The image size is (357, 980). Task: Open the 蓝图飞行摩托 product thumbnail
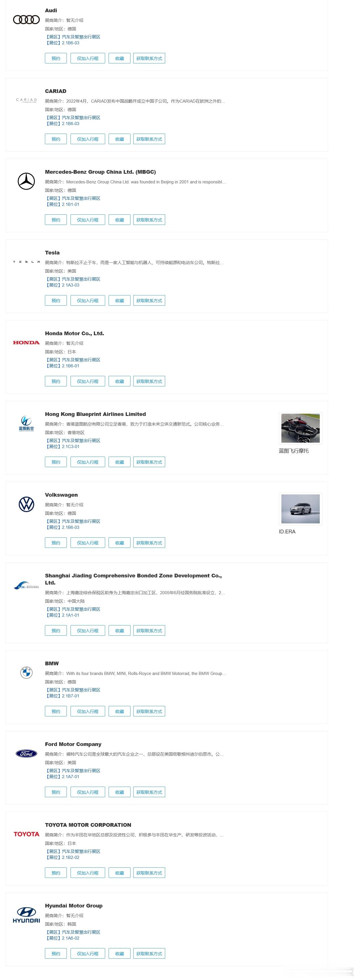(x=300, y=428)
